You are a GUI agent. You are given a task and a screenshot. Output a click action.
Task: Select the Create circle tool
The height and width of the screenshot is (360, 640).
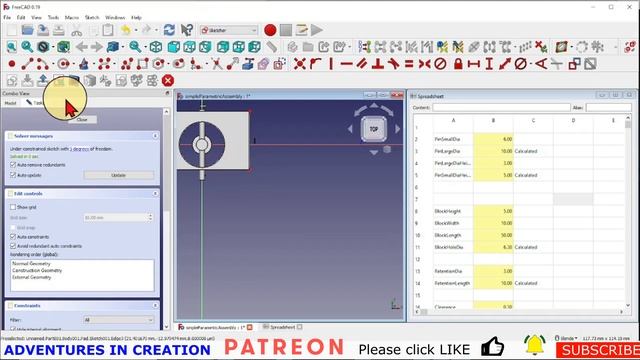(x=63, y=64)
